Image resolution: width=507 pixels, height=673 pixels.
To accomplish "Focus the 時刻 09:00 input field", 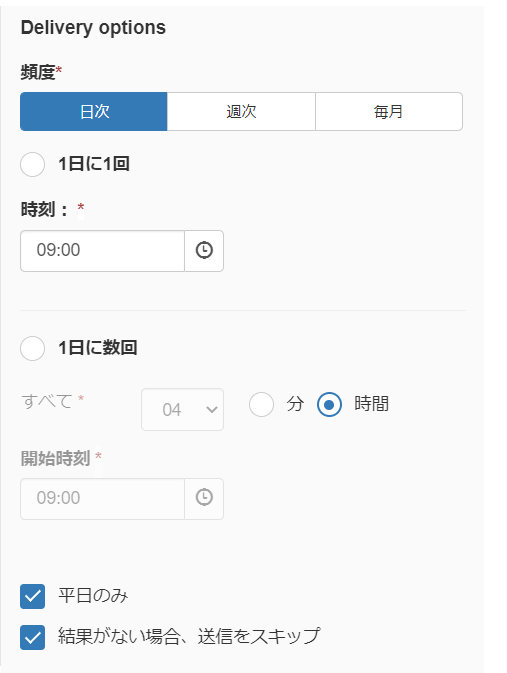I will point(102,251).
